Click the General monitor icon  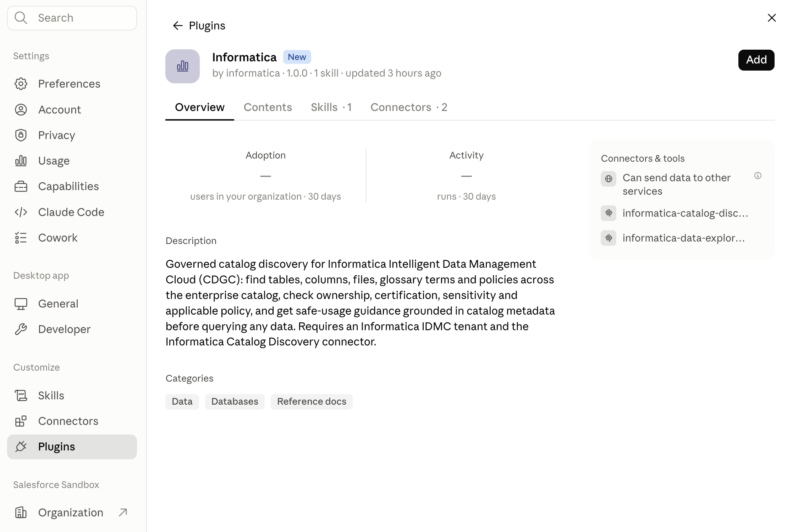pyautogui.click(x=21, y=304)
